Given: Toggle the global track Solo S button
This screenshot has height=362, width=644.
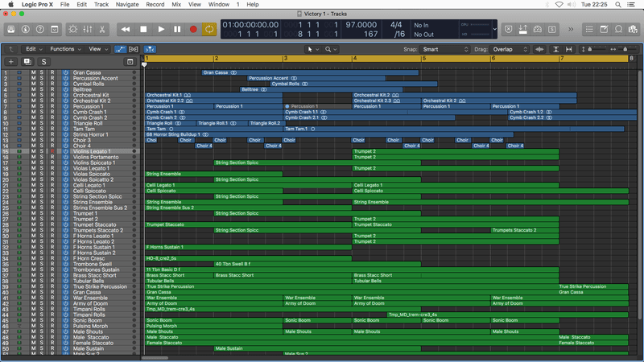Looking at the screenshot, I should pos(43,62).
